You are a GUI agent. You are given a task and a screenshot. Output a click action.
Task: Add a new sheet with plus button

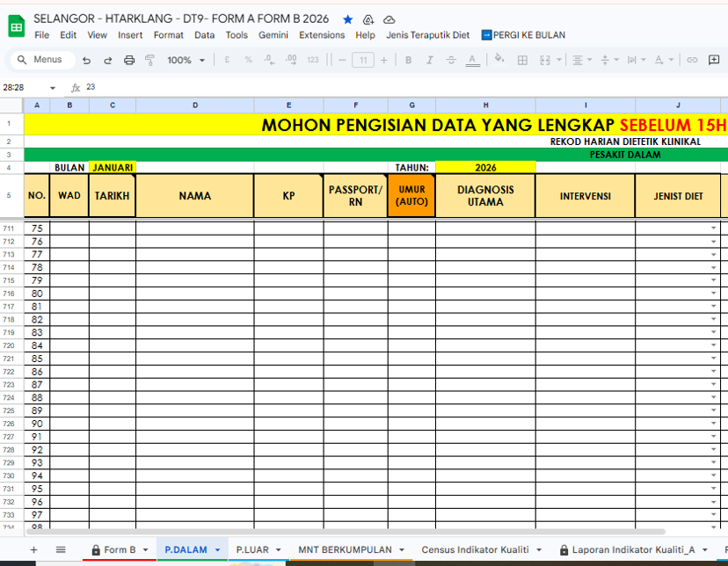coord(33,549)
